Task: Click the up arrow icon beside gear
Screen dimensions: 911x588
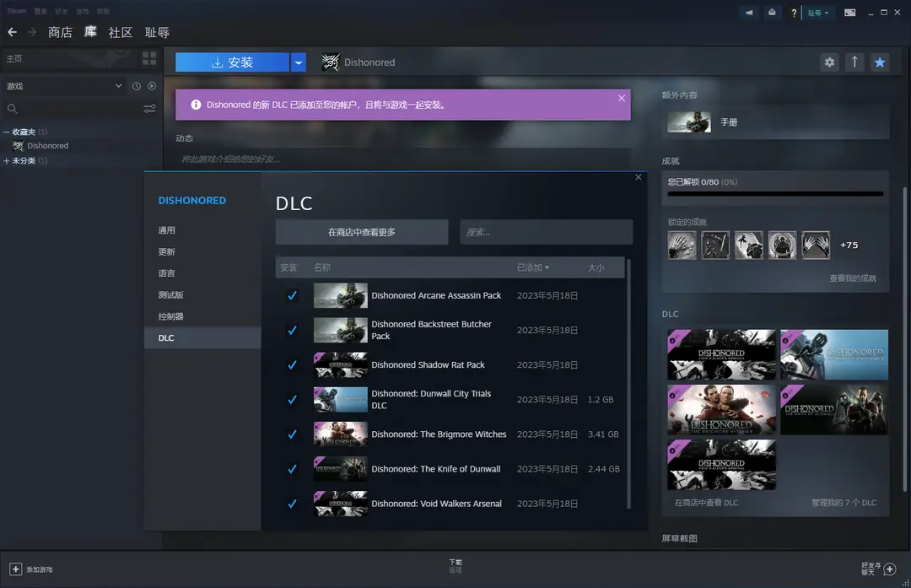Action: tap(854, 62)
